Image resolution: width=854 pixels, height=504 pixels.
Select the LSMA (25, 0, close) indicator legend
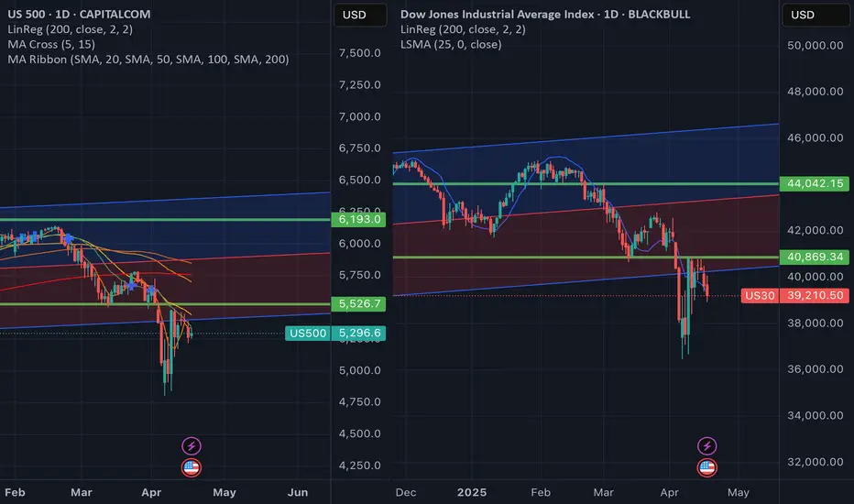coord(451,45)
